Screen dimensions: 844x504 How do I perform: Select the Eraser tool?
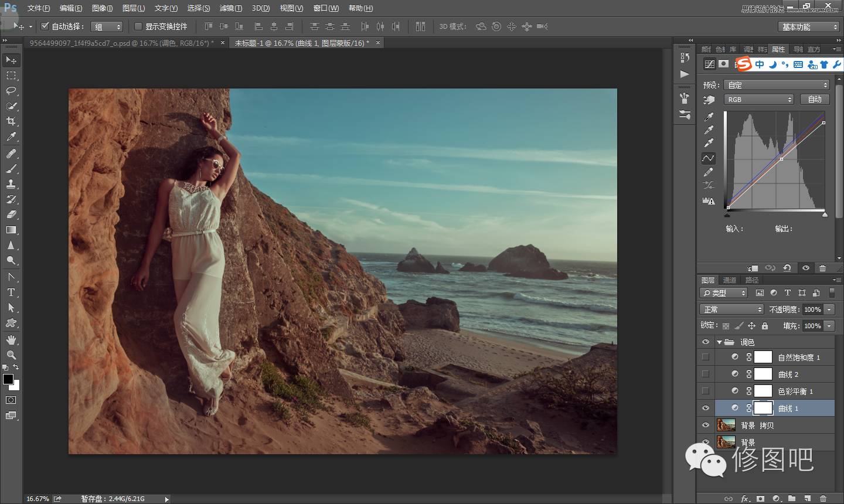point(11,214)
